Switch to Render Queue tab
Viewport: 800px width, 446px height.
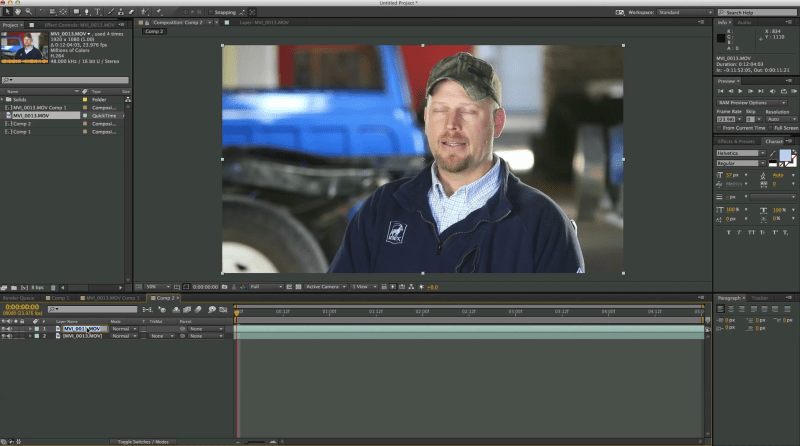(18, 298)
